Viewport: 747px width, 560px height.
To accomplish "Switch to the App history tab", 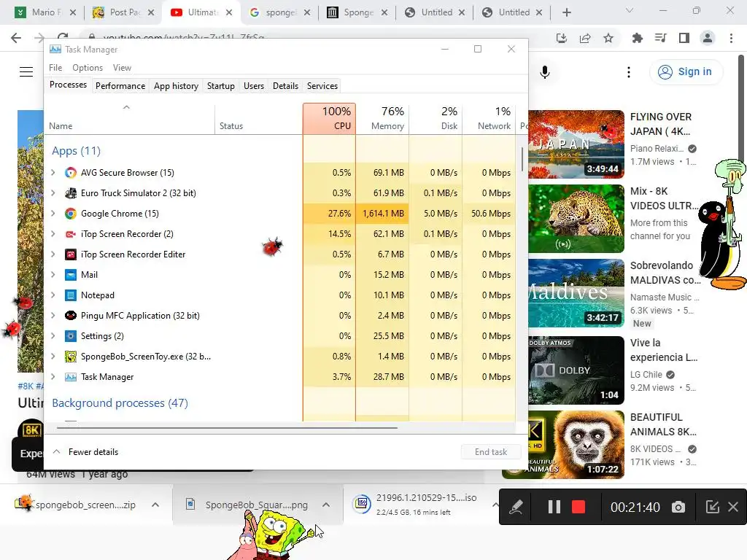I will point(176,86).
